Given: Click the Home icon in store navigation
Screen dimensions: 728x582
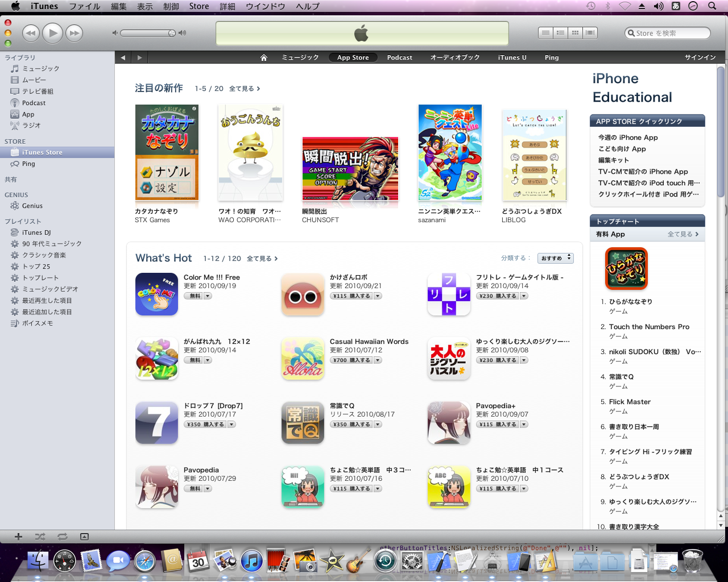Looking at the screenshot, I should click(x=264, y=57).
